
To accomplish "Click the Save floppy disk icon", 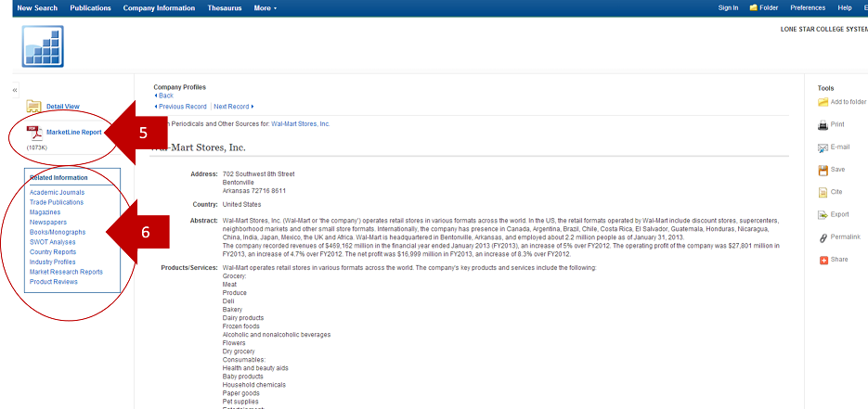I will (823, 171).
